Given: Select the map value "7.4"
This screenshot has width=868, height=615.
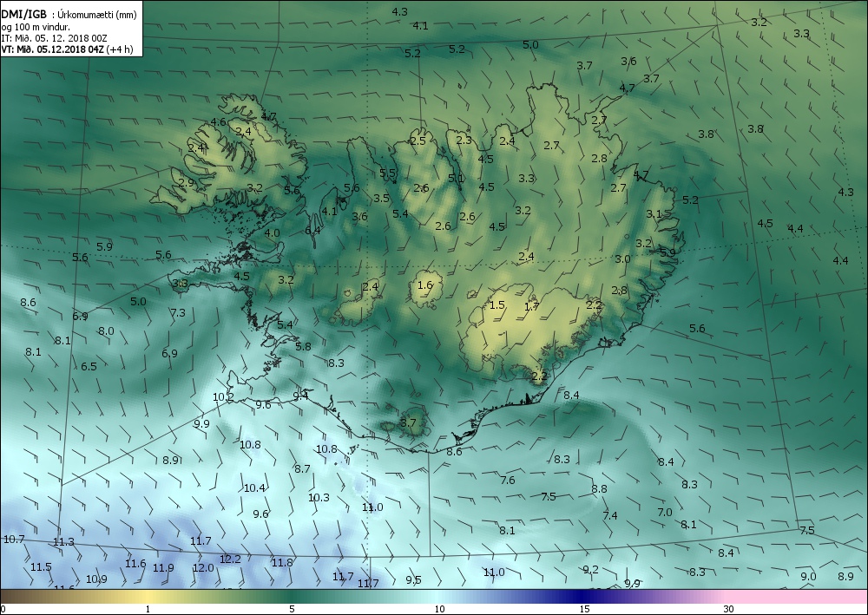Looking at the screenshot, I should pos(610,516).
